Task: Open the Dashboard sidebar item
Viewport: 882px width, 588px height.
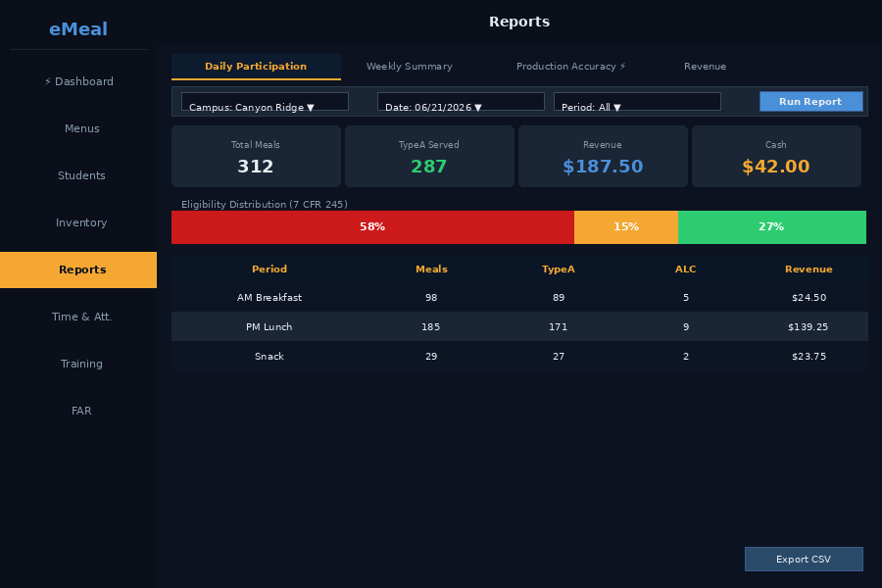Action: [x=78, y=81]
